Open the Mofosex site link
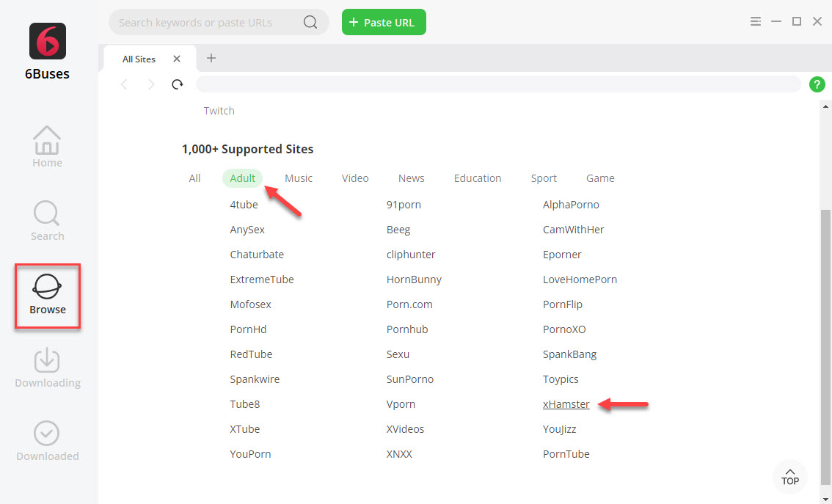This screenshot has height=504, width=832. pos(250,304)
